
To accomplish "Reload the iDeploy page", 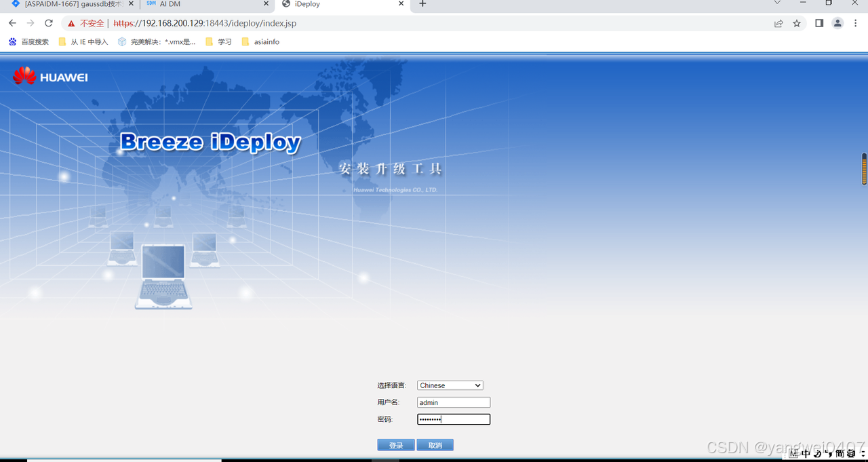I will click(49, 23).
